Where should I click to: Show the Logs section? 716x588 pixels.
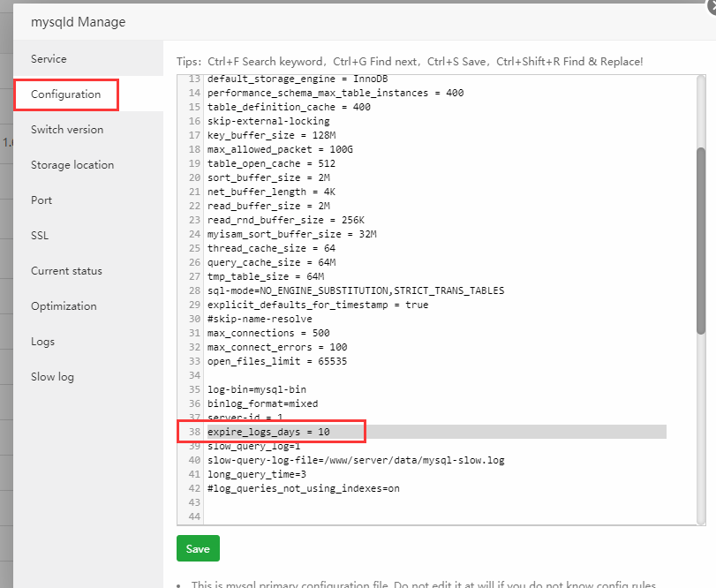coord(42,342)
